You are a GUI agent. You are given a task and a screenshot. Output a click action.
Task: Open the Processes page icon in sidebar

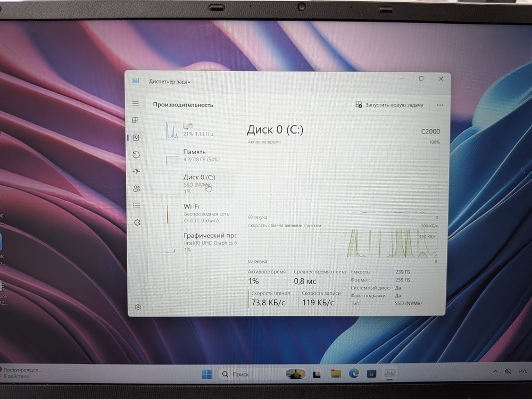point(135,120)
